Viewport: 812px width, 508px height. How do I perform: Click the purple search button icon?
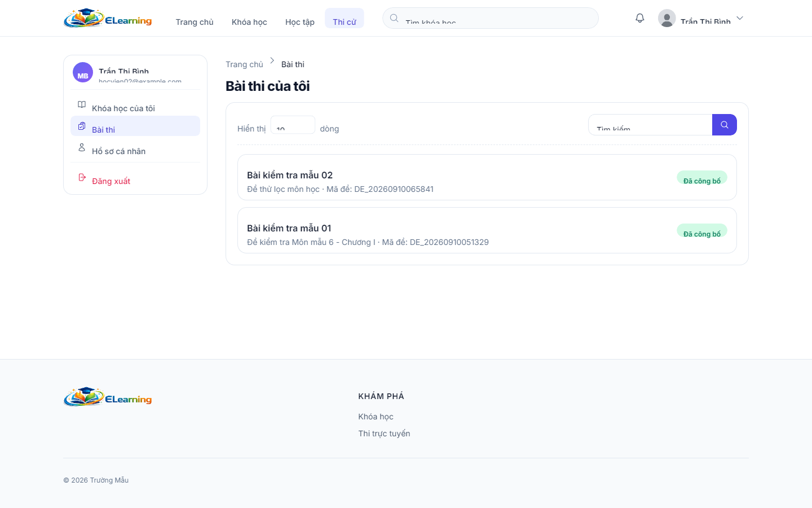[x=725, y=125]
